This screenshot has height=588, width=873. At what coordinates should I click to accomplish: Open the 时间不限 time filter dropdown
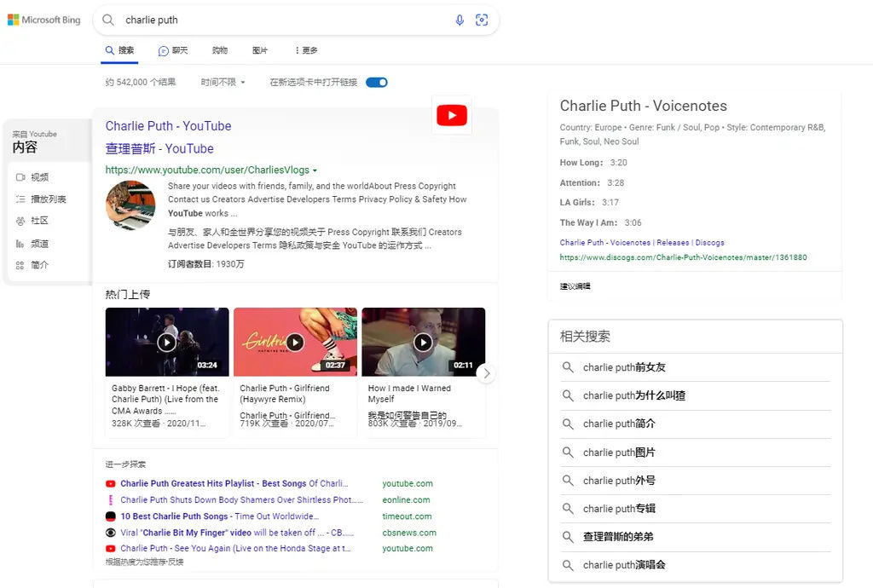click(223, 83)
